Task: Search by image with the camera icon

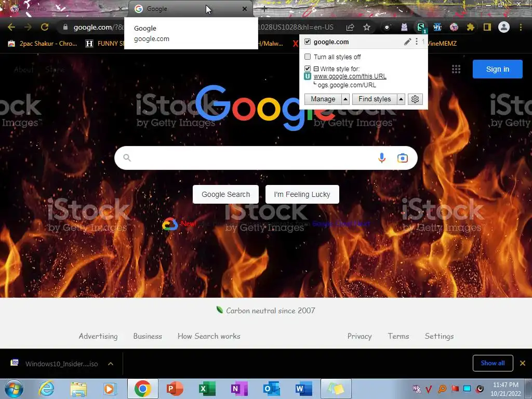Action: click(x=403, y=158)
